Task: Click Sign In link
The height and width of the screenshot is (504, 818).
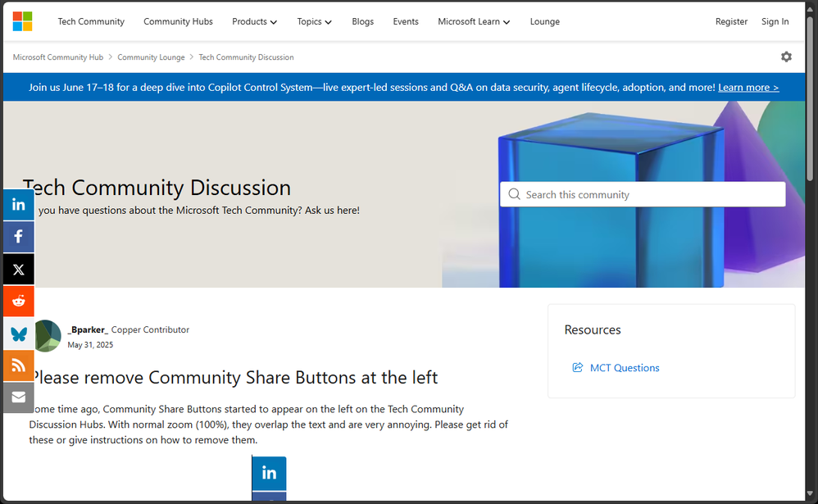Action: click(775, 21)
